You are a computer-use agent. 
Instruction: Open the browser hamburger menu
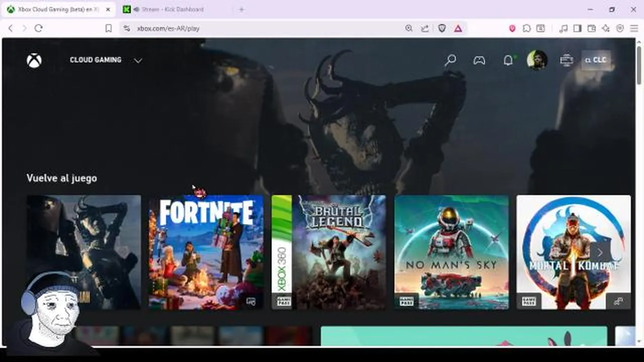633,29
